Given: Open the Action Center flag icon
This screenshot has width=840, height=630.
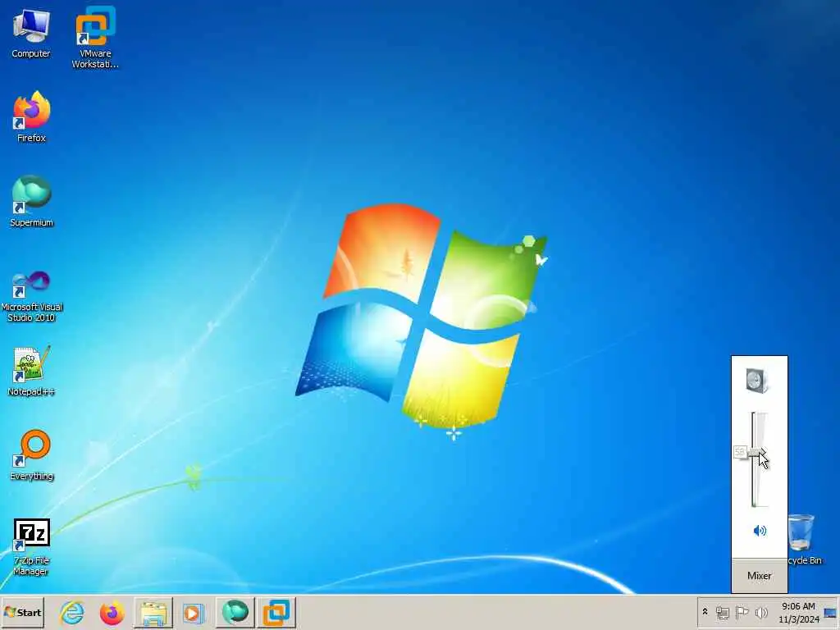Looking at the screenshot, I should coord(742,612).
